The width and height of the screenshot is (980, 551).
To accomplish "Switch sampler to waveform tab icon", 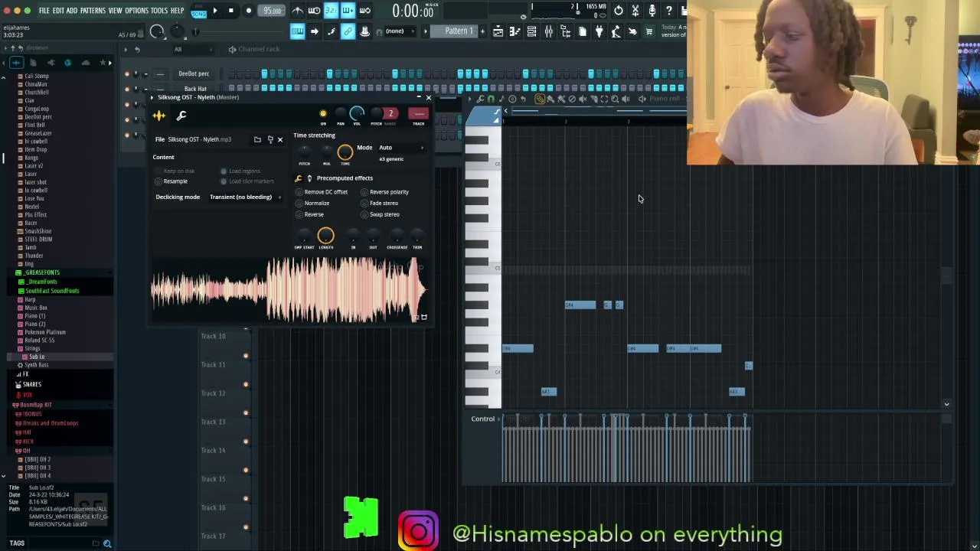I will point(159,116).
